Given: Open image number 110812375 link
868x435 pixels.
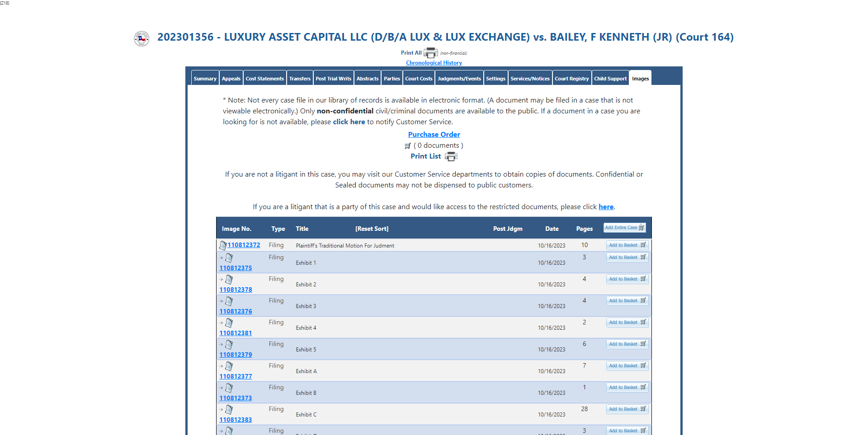Looking at the screenshot, I should pos(236,268).
